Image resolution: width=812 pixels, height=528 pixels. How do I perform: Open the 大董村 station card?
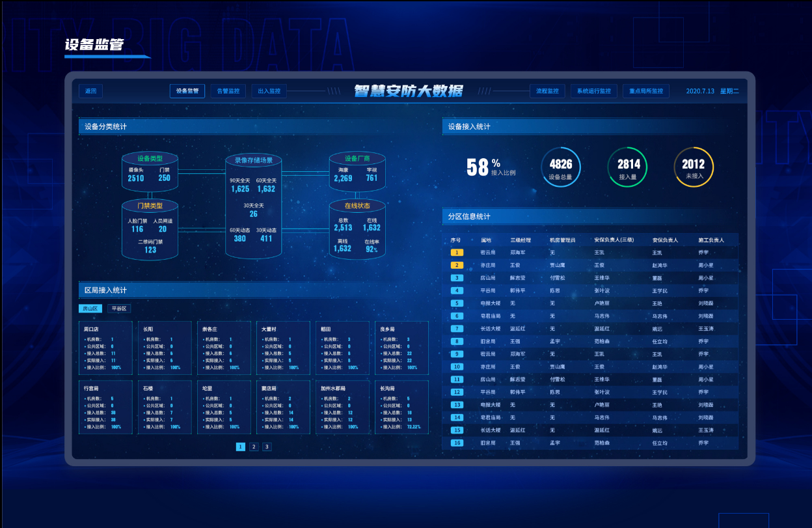283,348
